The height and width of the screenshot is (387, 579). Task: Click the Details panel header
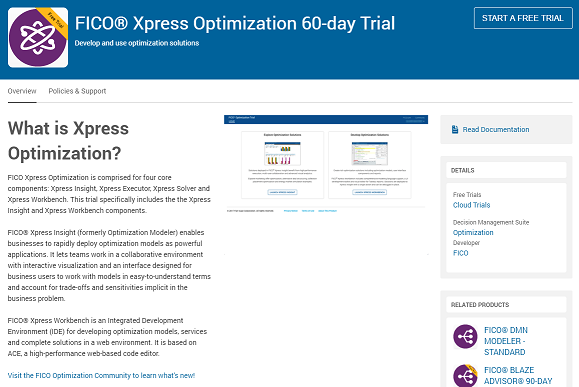(x=506, y=170)
